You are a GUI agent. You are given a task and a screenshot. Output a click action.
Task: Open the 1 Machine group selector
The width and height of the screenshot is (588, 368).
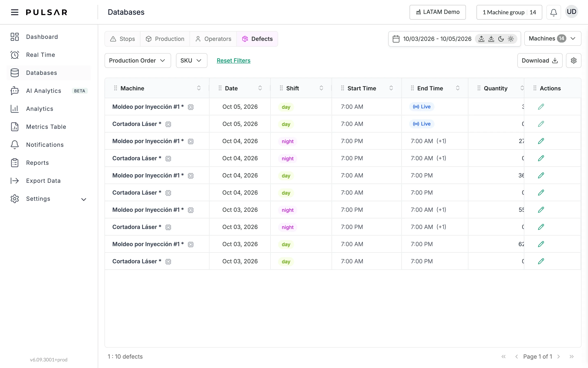tap(509, 12)
